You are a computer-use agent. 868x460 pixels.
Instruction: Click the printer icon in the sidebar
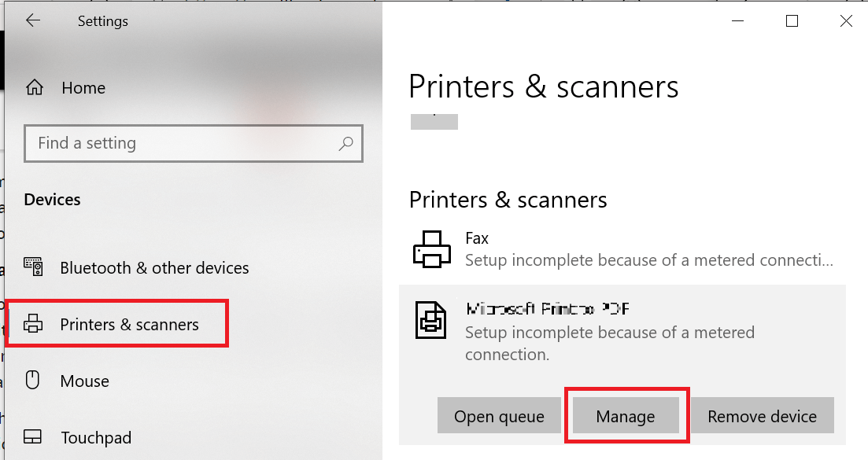point(33,324)
